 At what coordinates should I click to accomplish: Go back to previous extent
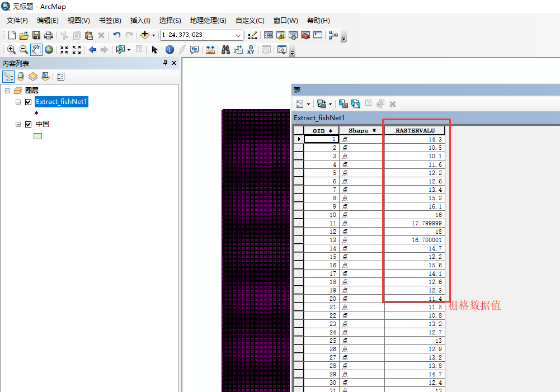point(92,50)
